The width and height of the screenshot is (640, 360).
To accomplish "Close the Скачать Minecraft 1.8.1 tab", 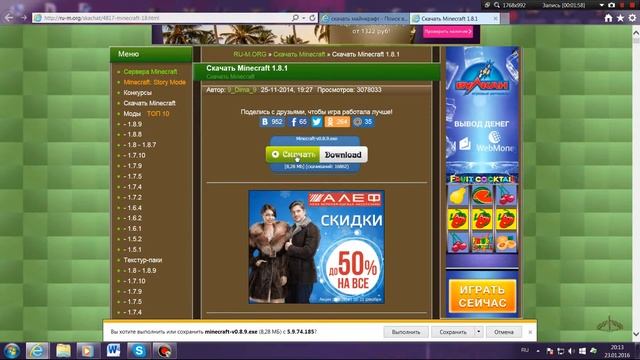I will tap(496, 18).
